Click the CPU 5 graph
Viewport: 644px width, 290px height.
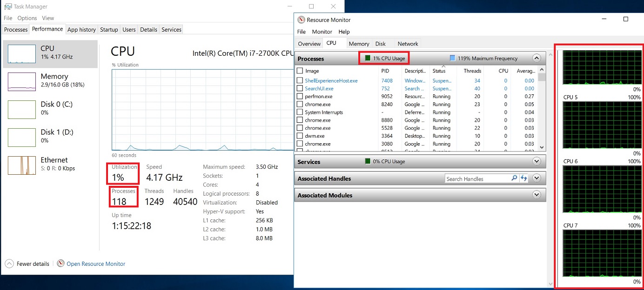(x=602, y=125)
